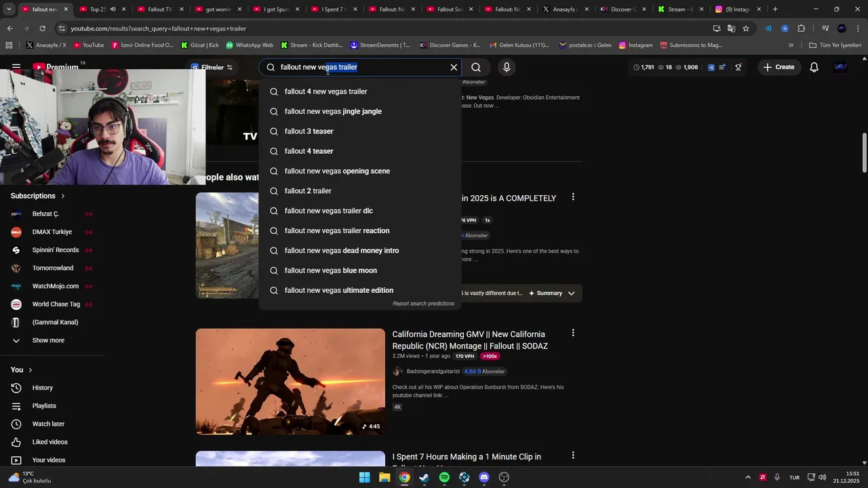Open Tomorrowland subscription channel
This screenshot has width=868, height=488.
pyautogui.click(x=52, y=268)
